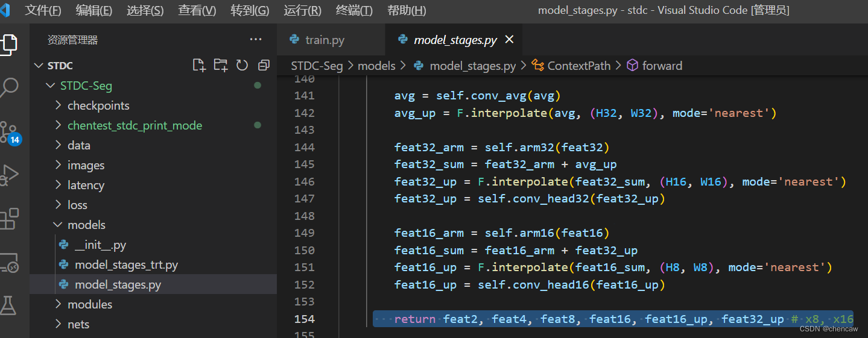The width and height of the screenshot is (868, 338).
Task: Open model_stages_trt.py file
Action: [x=126, y=264]
